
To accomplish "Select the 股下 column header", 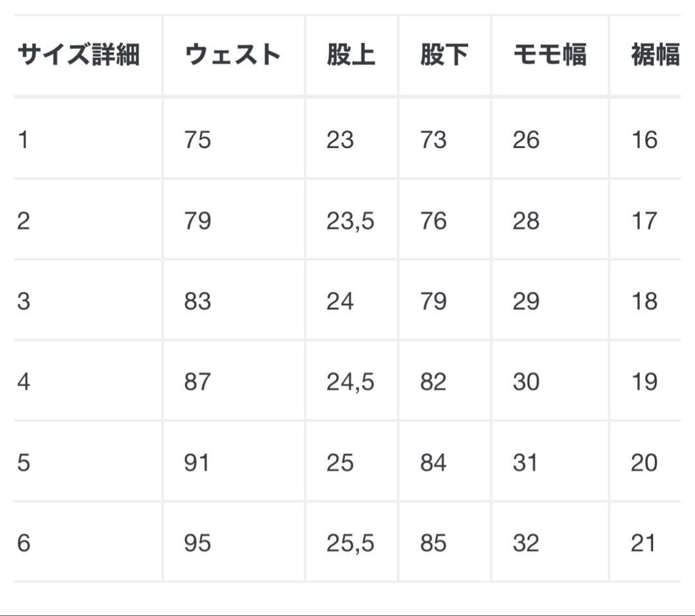I will coord(444,55).
